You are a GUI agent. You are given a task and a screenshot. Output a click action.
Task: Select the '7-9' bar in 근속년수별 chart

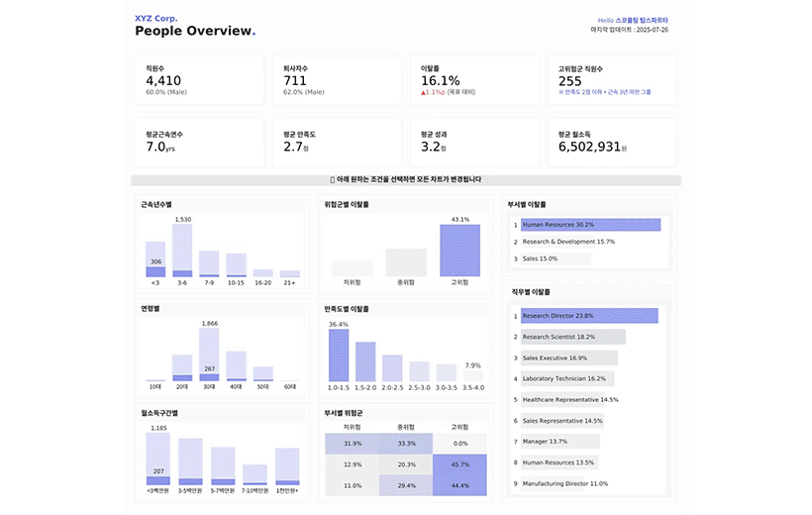click(209, 264)
